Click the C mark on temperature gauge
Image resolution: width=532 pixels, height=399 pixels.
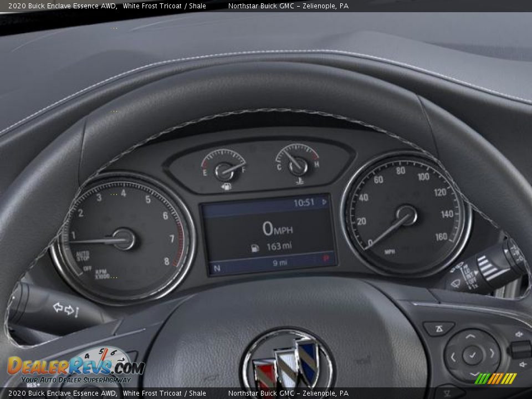coord(279,167)
